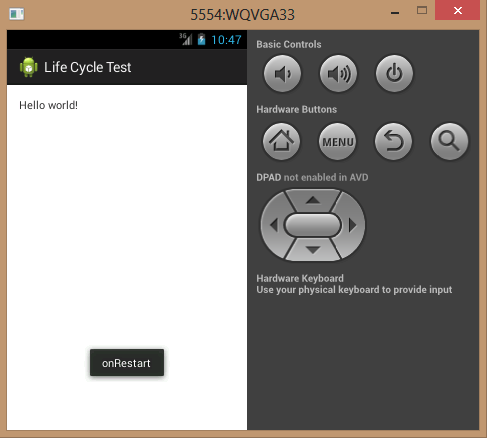Click the Back hardware button
487x438 pixels.
pyautogui.click(x=394, y=142)
